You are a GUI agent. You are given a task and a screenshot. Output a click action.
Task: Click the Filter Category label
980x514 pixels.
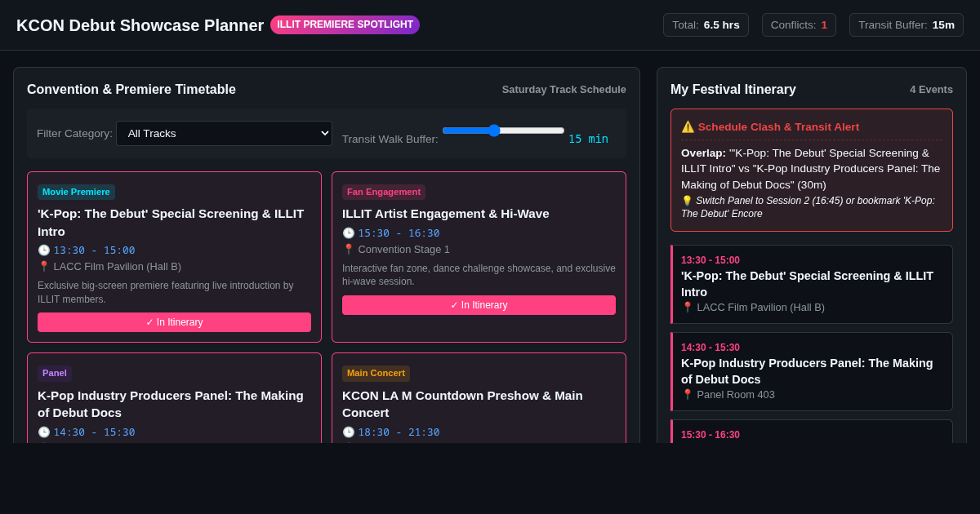click(x=74, y=133)
